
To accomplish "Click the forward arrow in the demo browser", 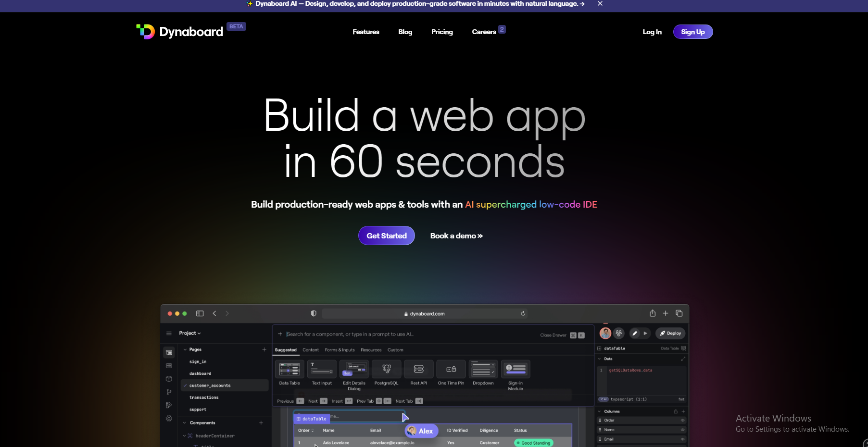I will click(x=227, y=313).
